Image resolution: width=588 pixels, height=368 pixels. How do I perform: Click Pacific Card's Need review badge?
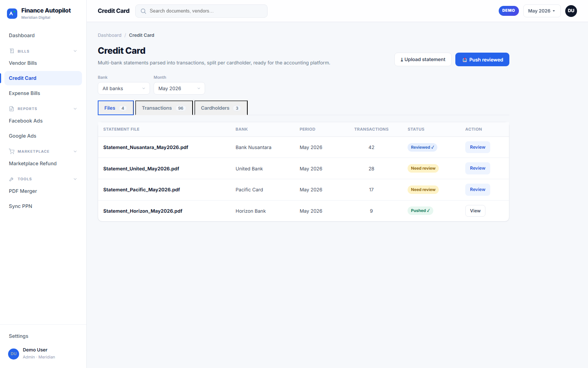(x=423, y=190)
